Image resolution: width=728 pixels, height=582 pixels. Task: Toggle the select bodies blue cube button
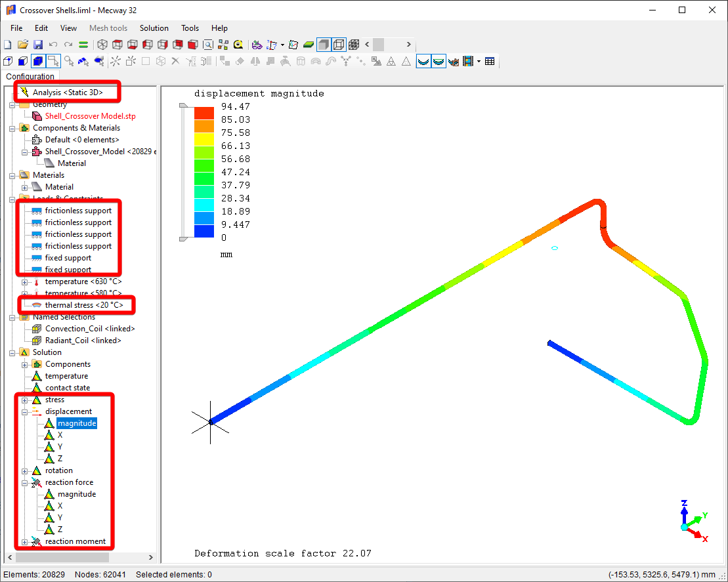coord(38,61)
